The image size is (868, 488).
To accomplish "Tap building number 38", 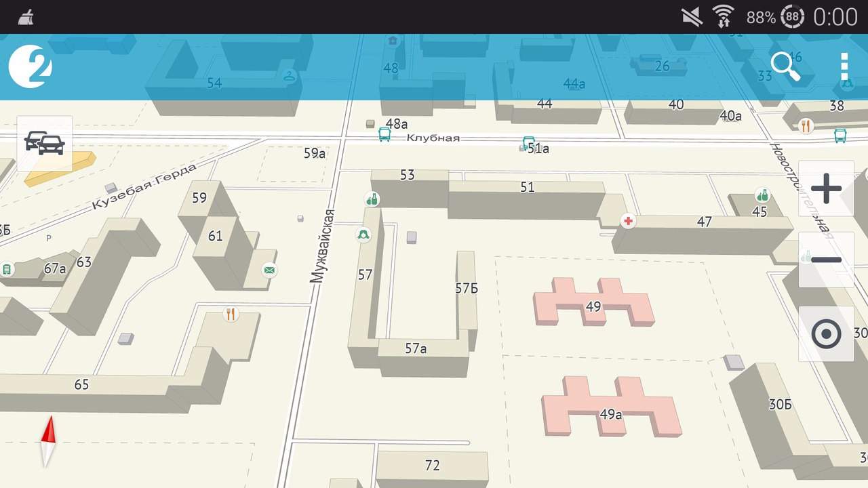I will (837, 105).
